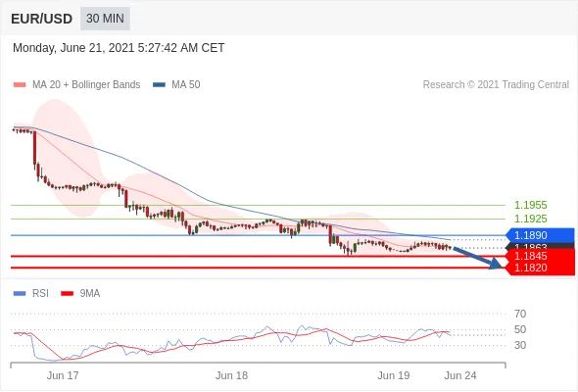Toggle the 9MA red legend marker

tap(67, 294)
